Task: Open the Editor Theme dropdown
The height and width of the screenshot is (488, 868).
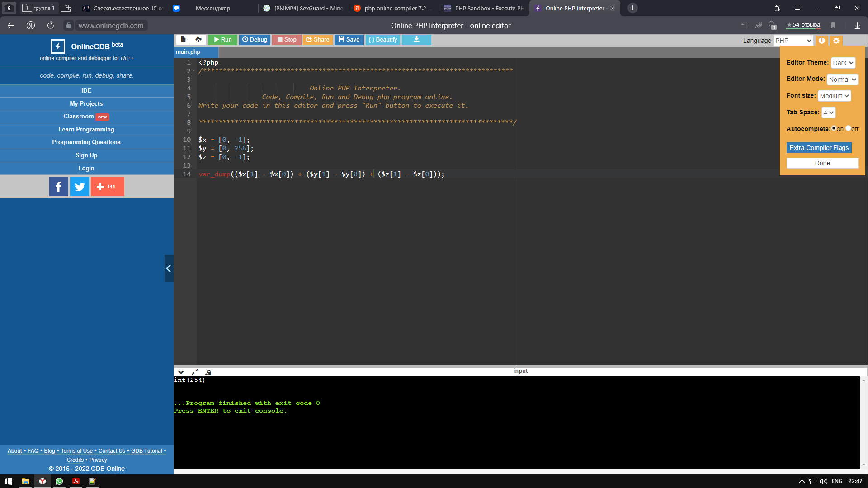Action: [x=843, y=63]
